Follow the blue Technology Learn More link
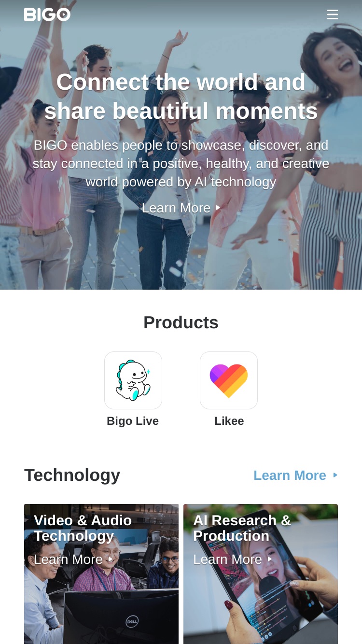The image size is (362, 644). 290,475
